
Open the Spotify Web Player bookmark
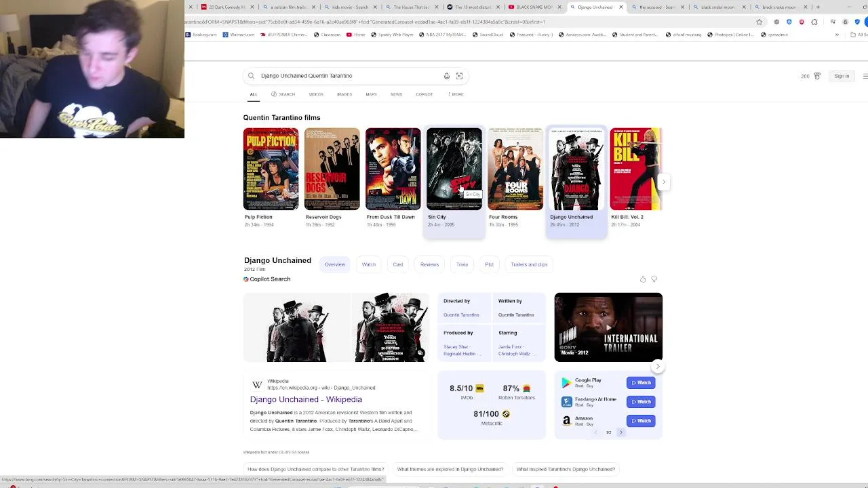393,35
